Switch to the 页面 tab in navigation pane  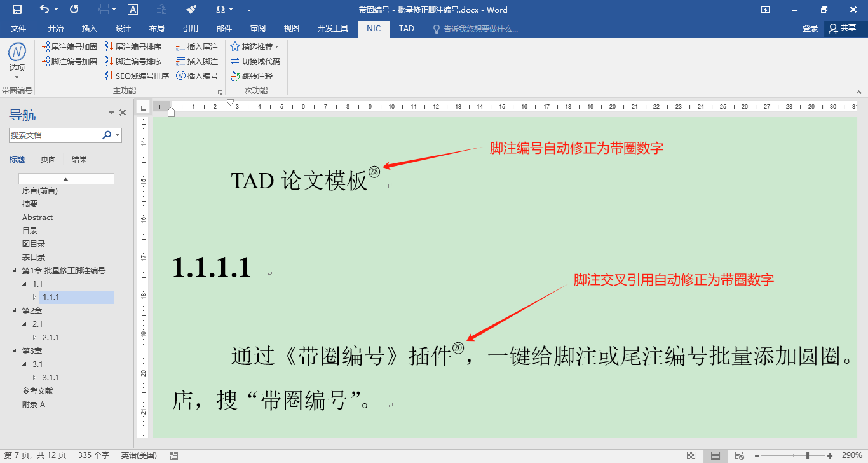47,160
